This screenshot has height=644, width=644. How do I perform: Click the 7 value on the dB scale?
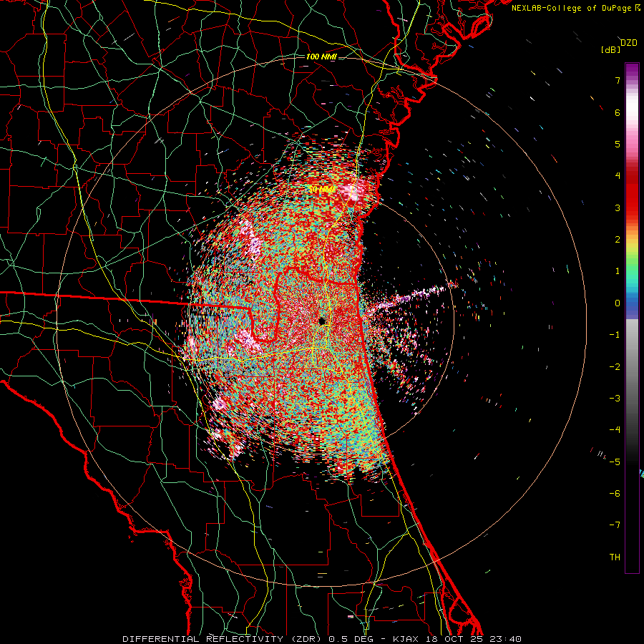(618, 80)
